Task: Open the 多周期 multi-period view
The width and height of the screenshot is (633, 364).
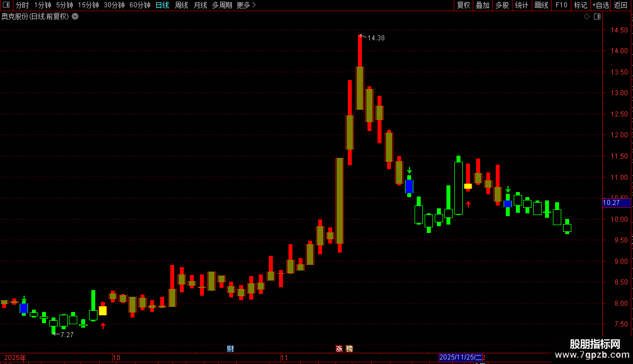Action: pos(222,5)
